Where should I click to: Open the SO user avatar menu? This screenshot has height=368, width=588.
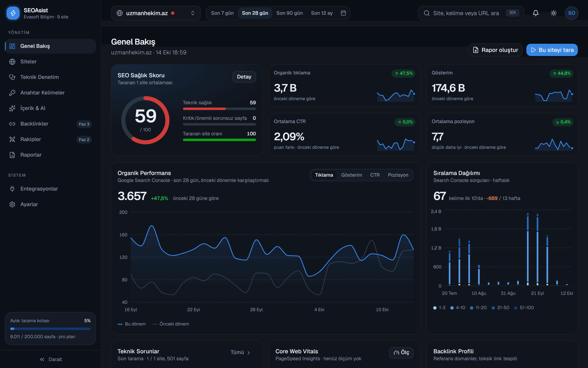point(571,13)
